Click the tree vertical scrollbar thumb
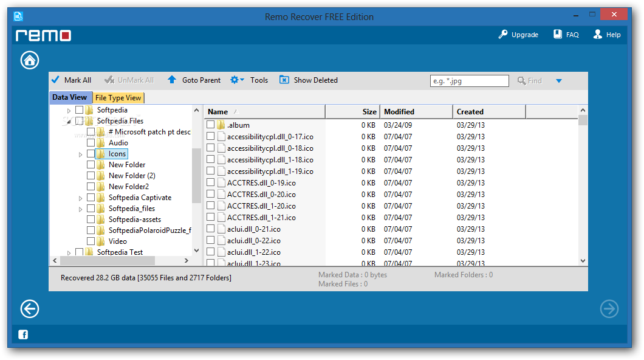This screenshot has width=644, height=360. (x=196, y=176)
